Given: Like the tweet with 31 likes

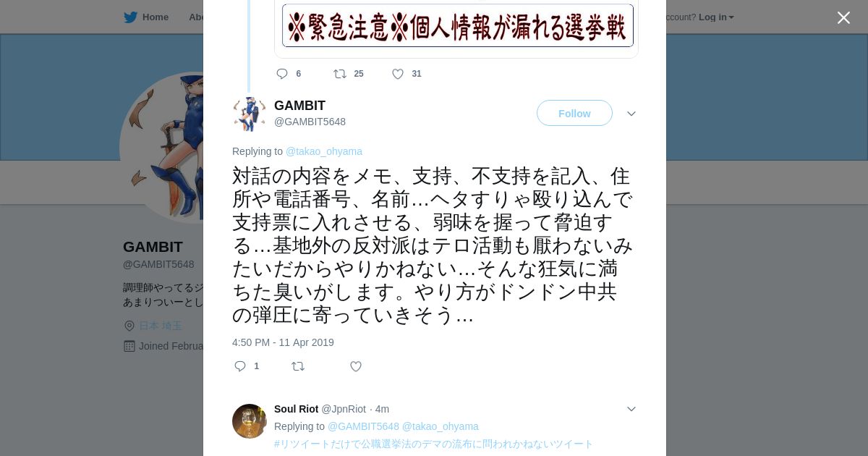Looking at the screenshot, I should pos(398,74).
